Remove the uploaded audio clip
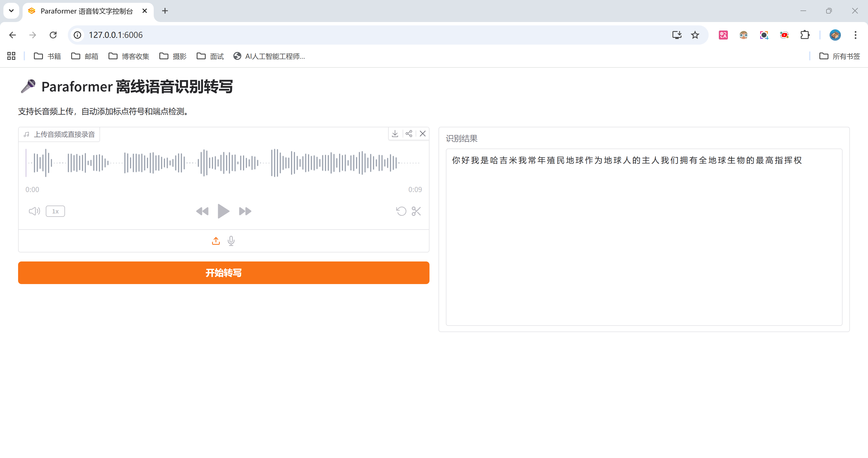The height and width of the screenshot is (458, 868). pyautogui.click(x=422, y=134)
